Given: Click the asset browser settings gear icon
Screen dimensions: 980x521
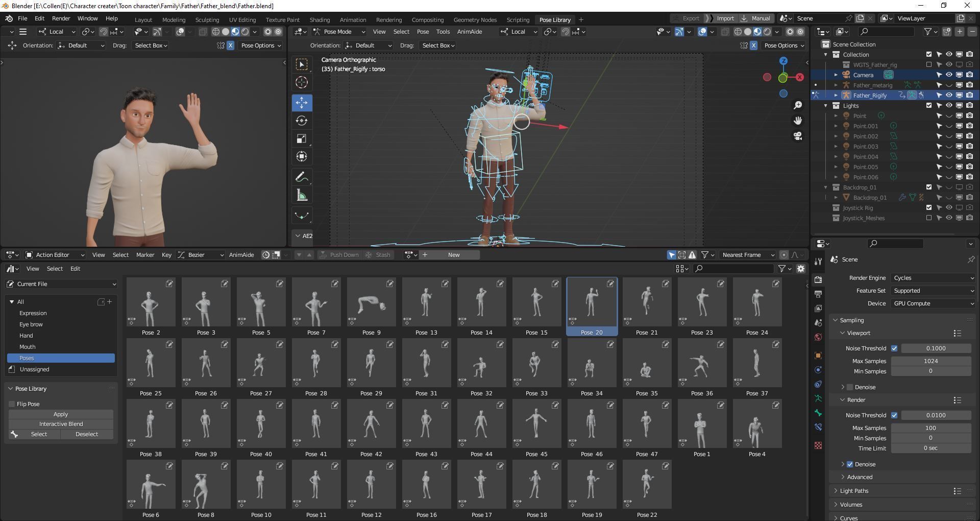Looking at the screenshot, I should point(800,268).
